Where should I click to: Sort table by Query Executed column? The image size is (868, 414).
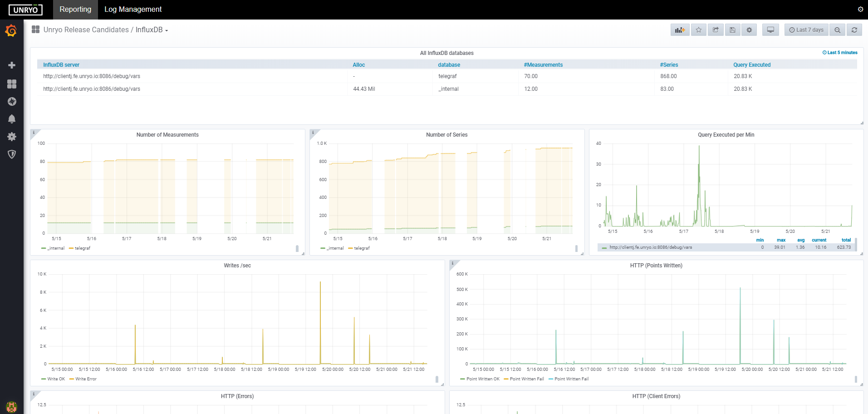[x=752, y=65]
